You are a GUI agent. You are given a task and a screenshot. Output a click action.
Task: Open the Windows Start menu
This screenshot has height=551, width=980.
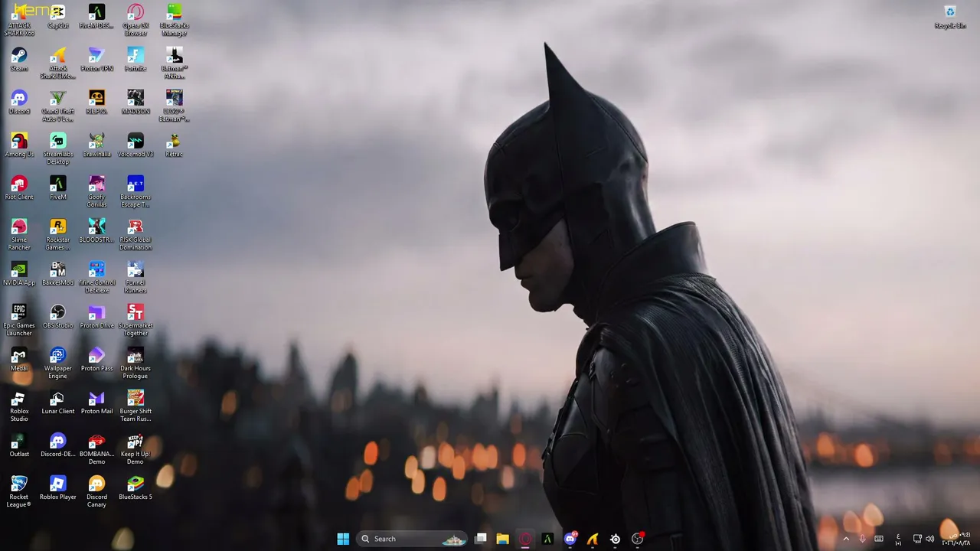click(343, 539)
